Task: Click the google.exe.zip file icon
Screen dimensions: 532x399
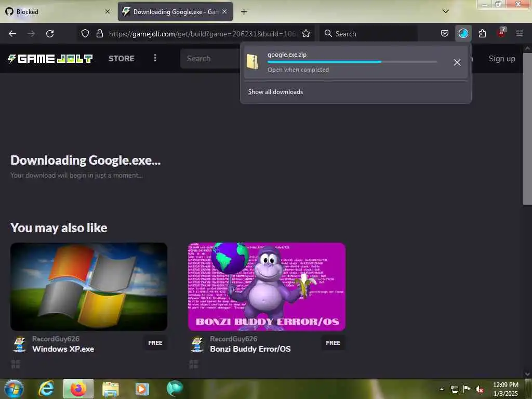Action: pos(252,62)
